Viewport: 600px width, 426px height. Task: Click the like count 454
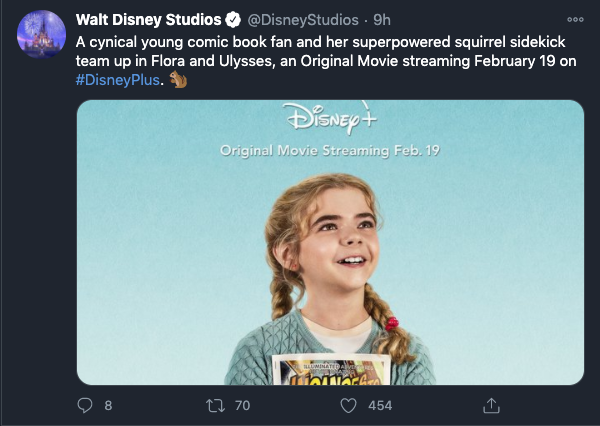coord(380,406)
